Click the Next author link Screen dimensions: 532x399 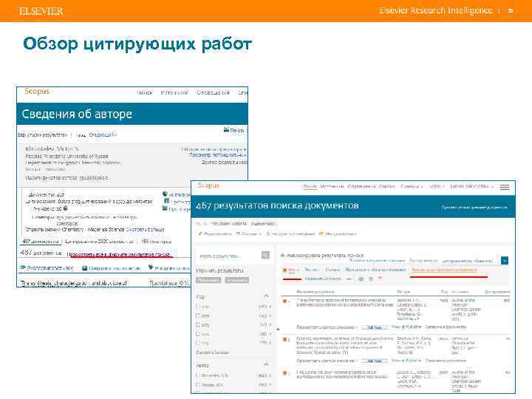click(x=103, y=134)
